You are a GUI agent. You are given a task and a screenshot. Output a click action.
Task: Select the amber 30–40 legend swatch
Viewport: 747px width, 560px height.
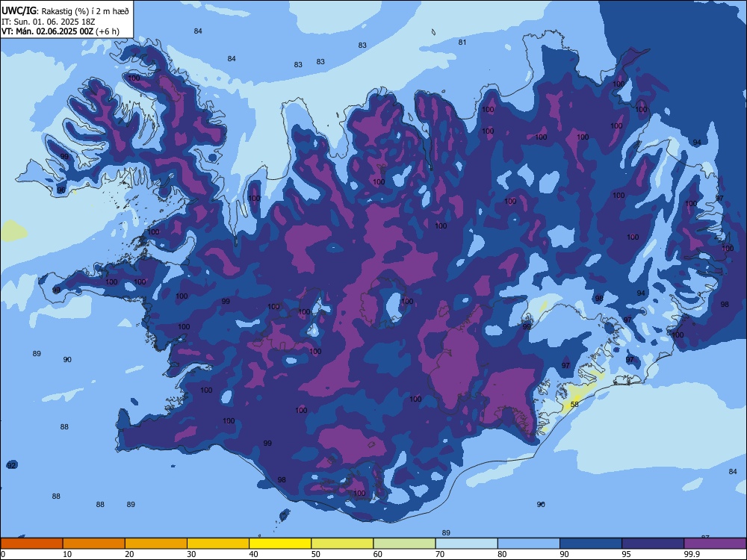[218, 544]
